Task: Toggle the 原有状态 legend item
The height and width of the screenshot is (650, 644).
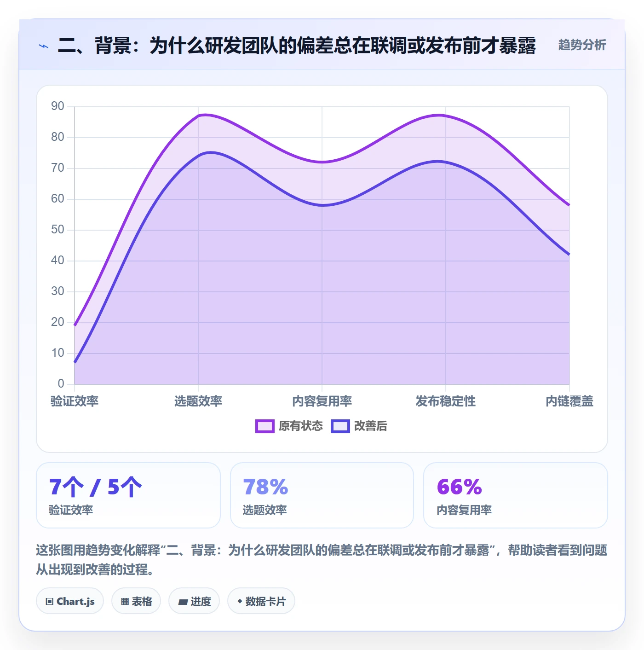Action: point(289,426)
